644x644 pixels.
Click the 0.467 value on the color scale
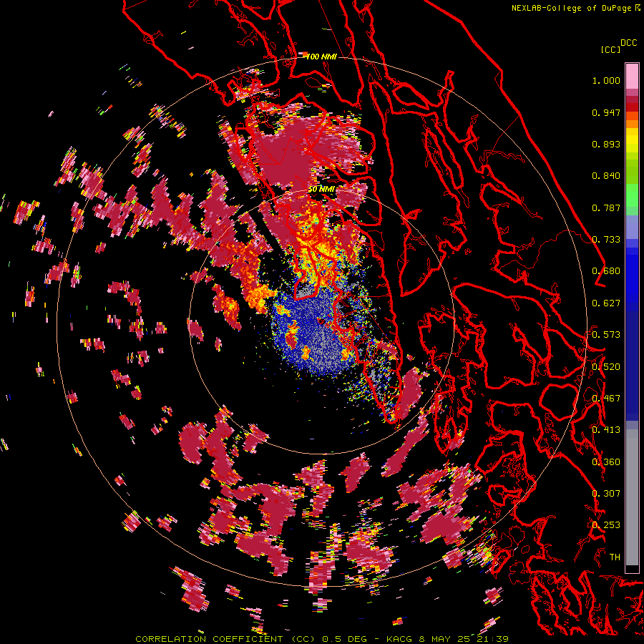coord(606,399)
